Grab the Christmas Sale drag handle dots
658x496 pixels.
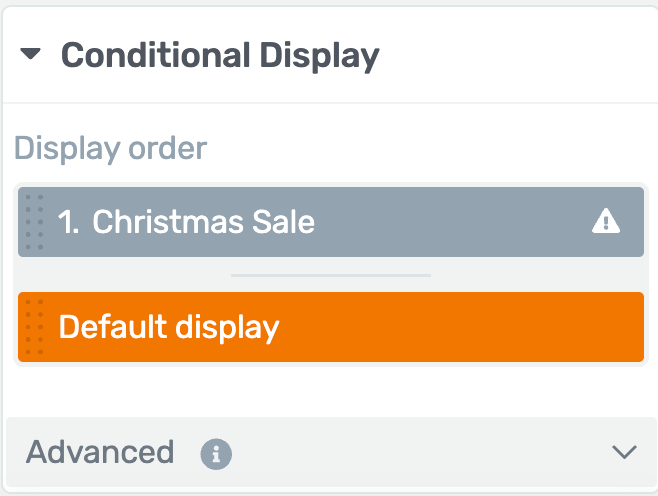pyautogui.click(x=34, y=222)
